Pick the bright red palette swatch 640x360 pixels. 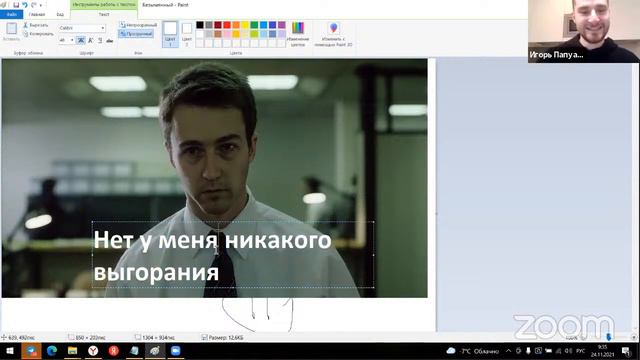click(x=227, y=25)
